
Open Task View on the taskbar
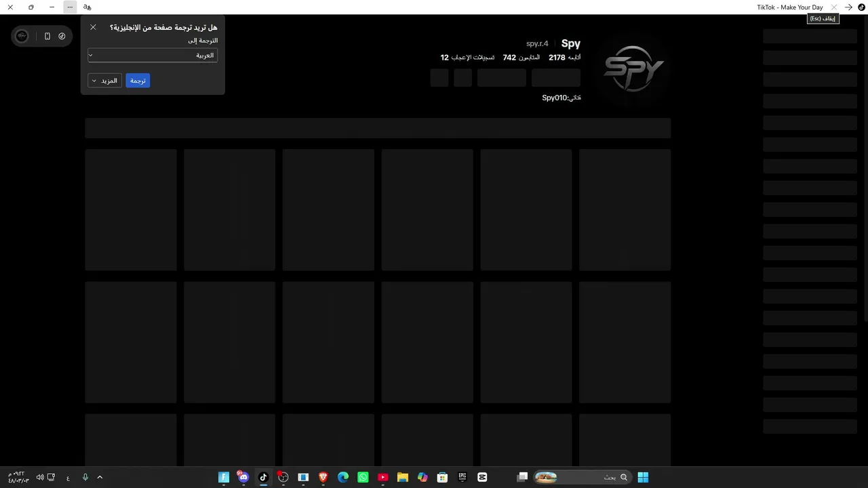point(522,477)
